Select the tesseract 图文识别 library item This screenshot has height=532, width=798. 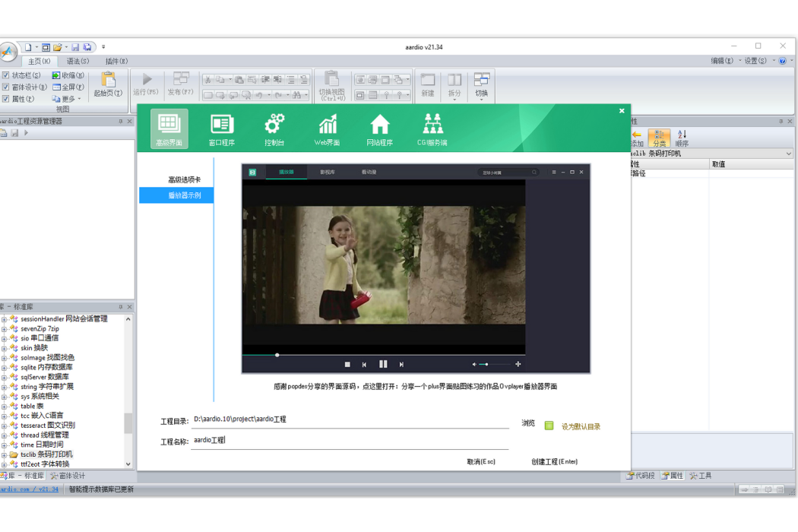pyautogui.click(x=48, y=426)
